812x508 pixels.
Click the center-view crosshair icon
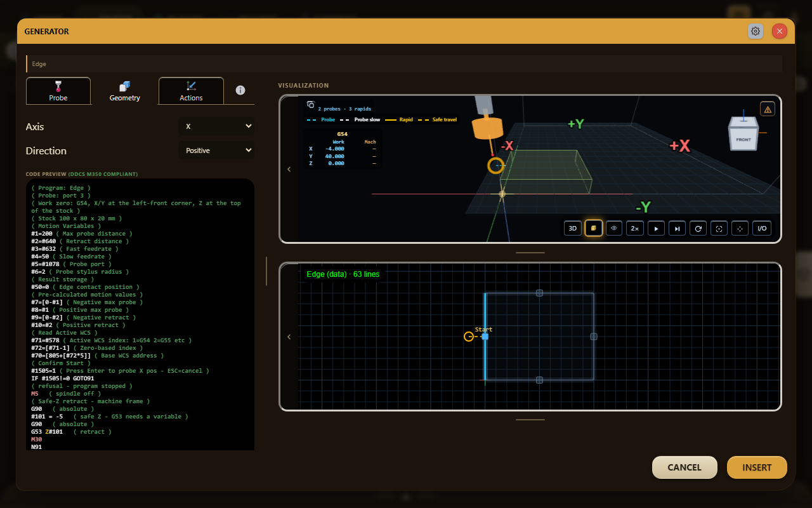740,228
